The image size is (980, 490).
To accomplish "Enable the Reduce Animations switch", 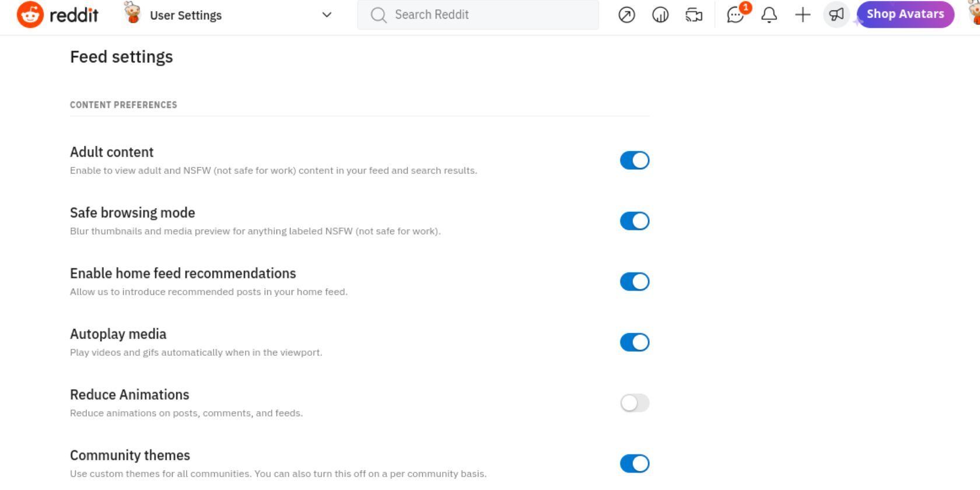I will click(635, 403).
